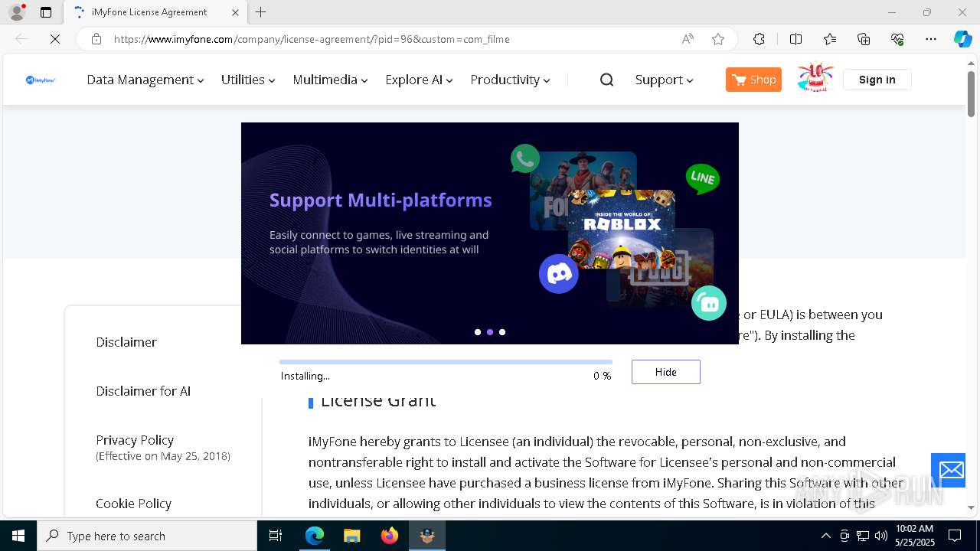
Task: Click the 10th anniversary promo icon
Action: (x=815, y=78)
